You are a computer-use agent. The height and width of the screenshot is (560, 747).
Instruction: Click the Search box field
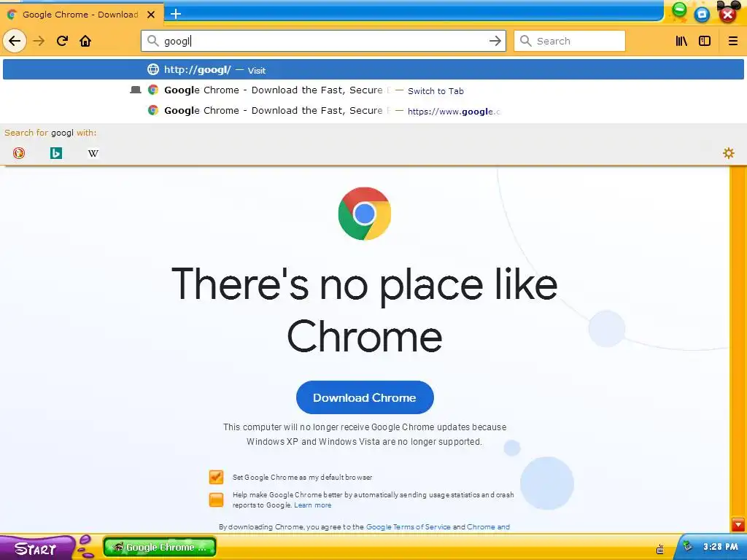570,41
